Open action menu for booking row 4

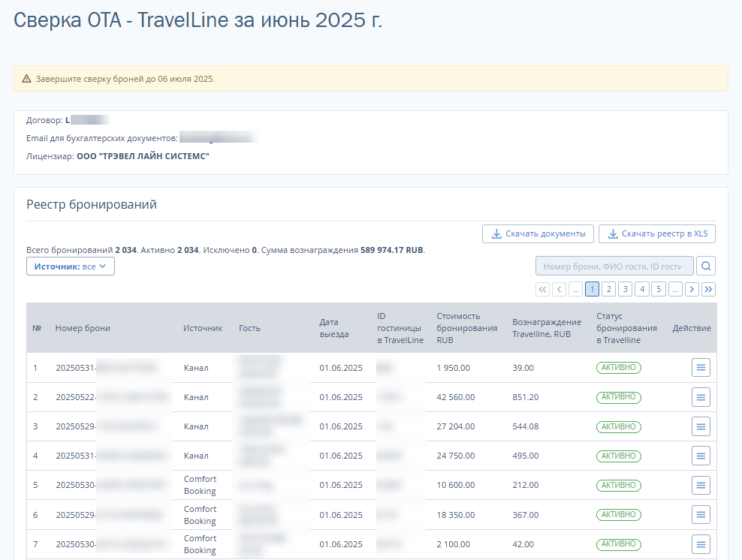click(x=701, y=456)
